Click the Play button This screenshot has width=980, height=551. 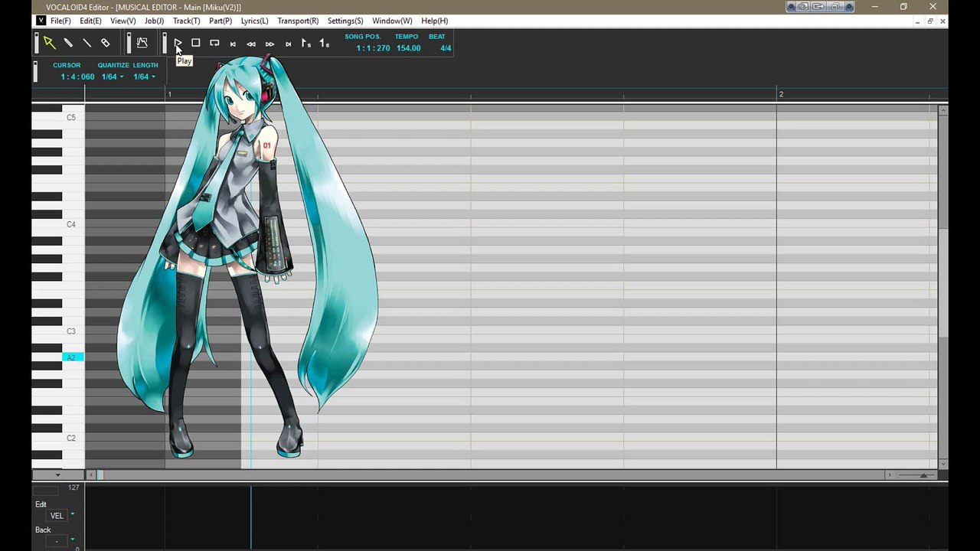(178, 43)
